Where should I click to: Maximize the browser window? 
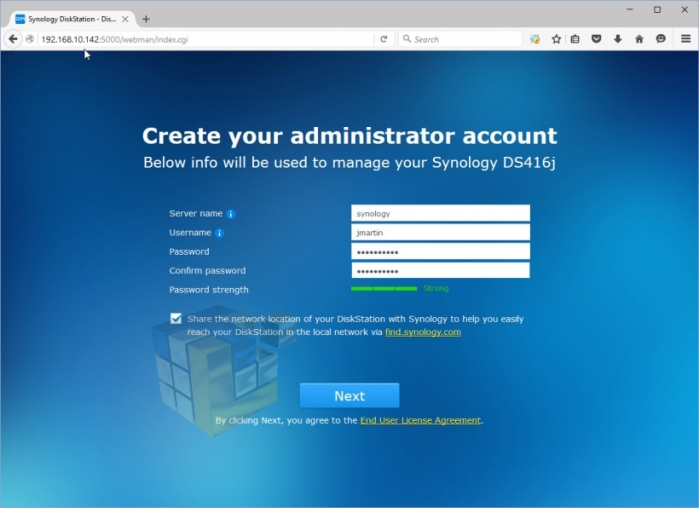657,9
